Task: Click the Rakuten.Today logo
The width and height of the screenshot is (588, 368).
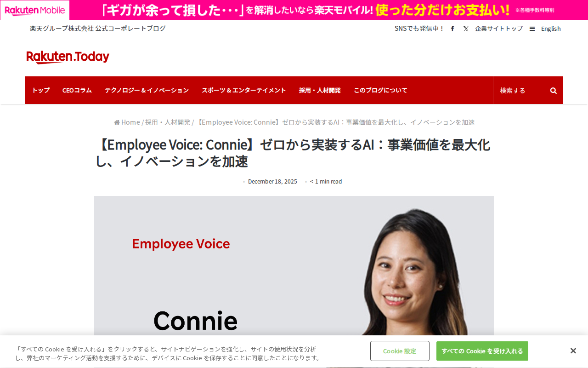Action: coord(68,57)
